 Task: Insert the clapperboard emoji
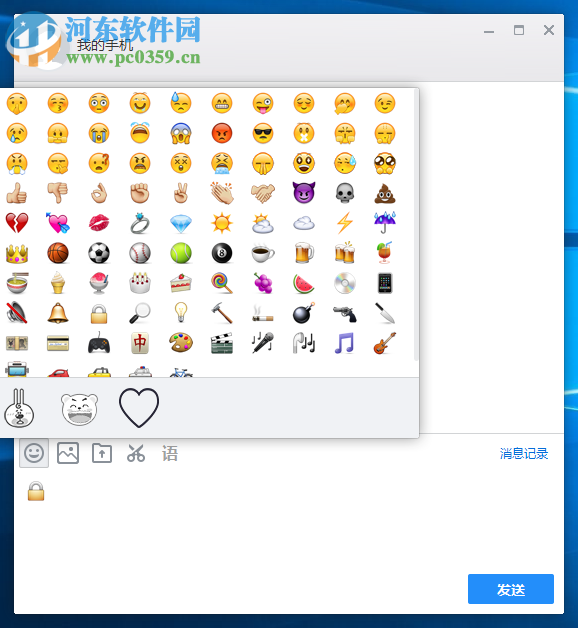pos(222,343)
